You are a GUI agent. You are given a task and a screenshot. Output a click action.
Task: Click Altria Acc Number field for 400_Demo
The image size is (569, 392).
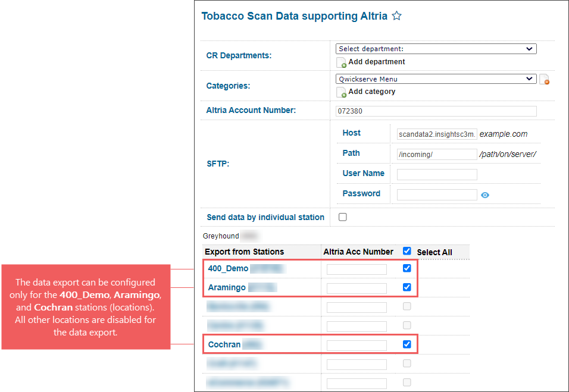(357, 269)
